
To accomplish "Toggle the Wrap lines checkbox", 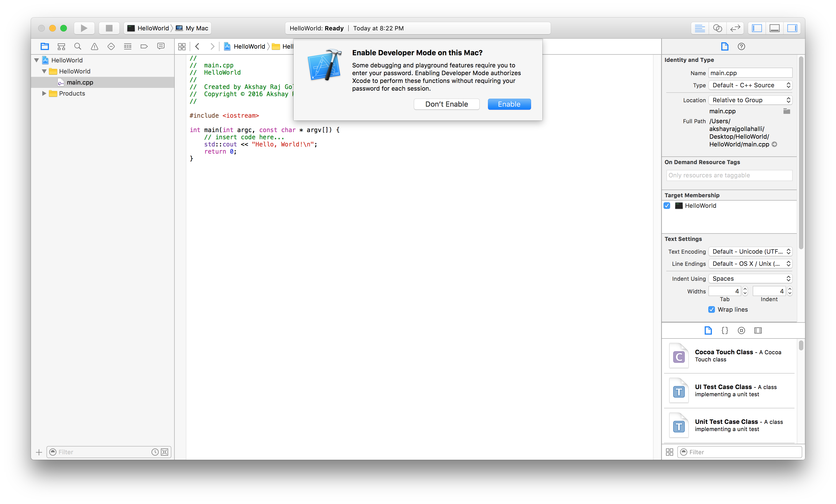I will click(712, 309).
